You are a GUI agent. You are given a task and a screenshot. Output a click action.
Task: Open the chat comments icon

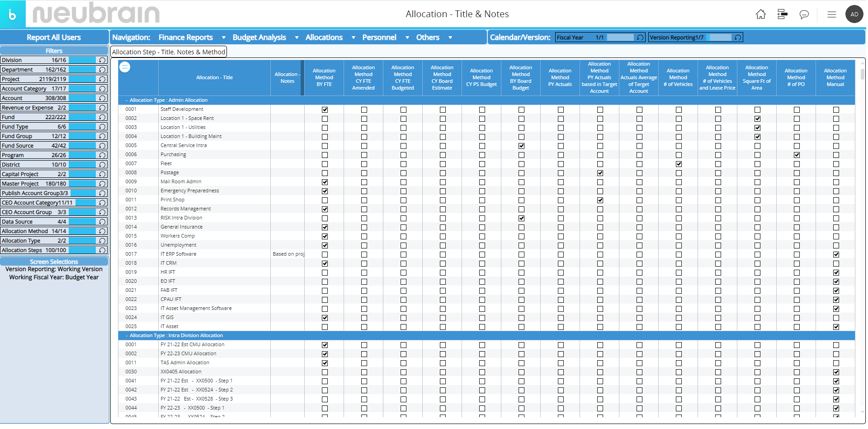click(x=804, y=14)
